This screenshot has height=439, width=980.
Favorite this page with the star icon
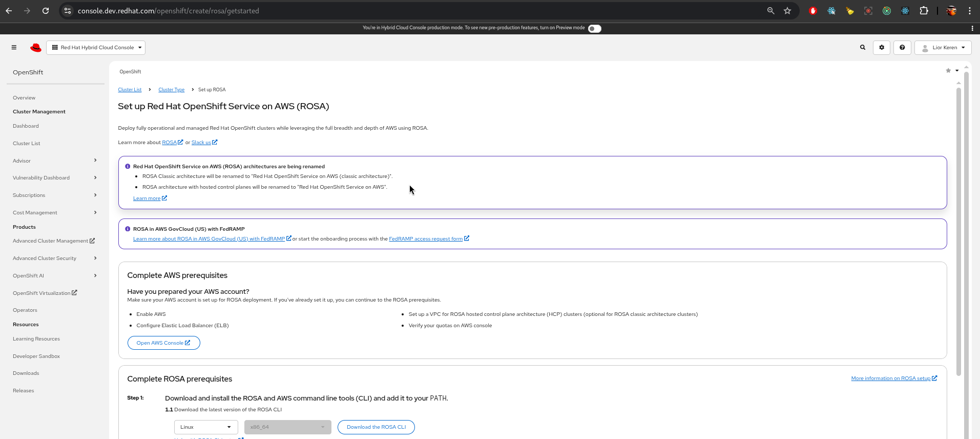coord(948,71)
